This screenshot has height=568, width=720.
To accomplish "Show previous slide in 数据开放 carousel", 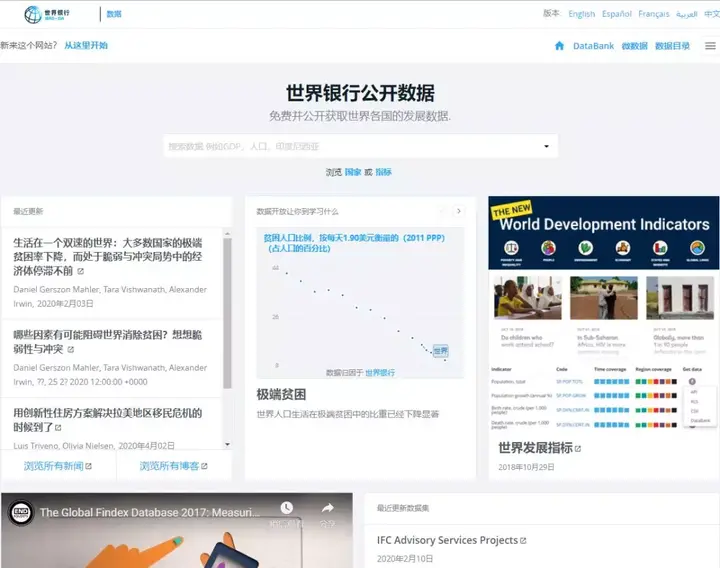I will pos(443,211).
